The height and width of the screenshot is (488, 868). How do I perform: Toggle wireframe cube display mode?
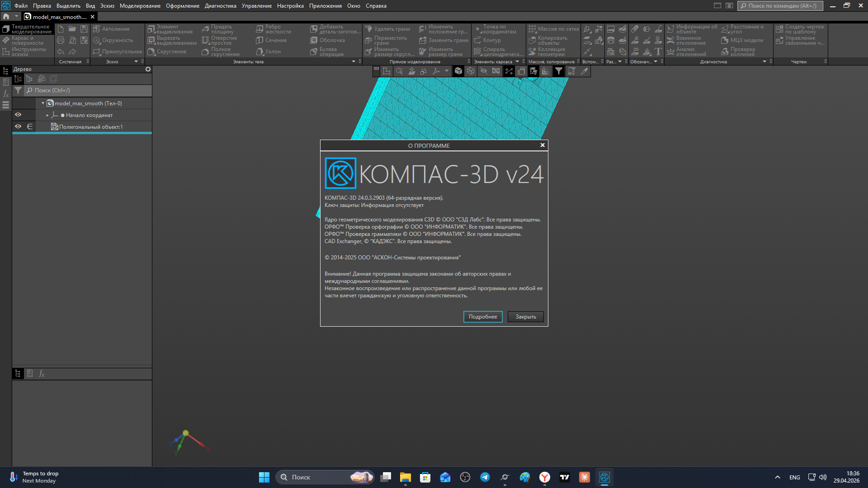pyautogui.click(x=471, y=71)
